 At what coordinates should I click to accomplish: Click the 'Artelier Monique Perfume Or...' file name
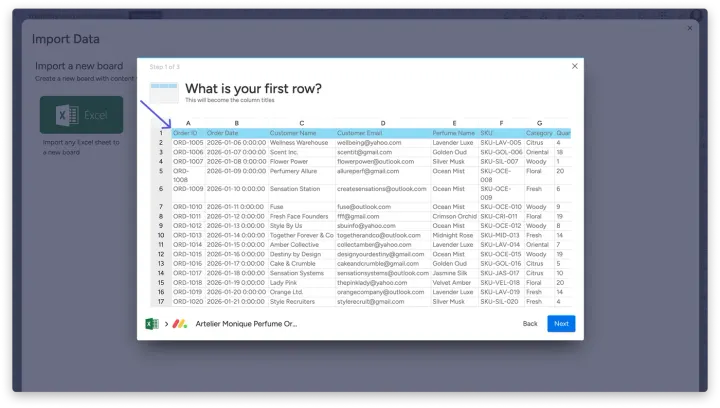pyautogui.click(x=246, y=324)
